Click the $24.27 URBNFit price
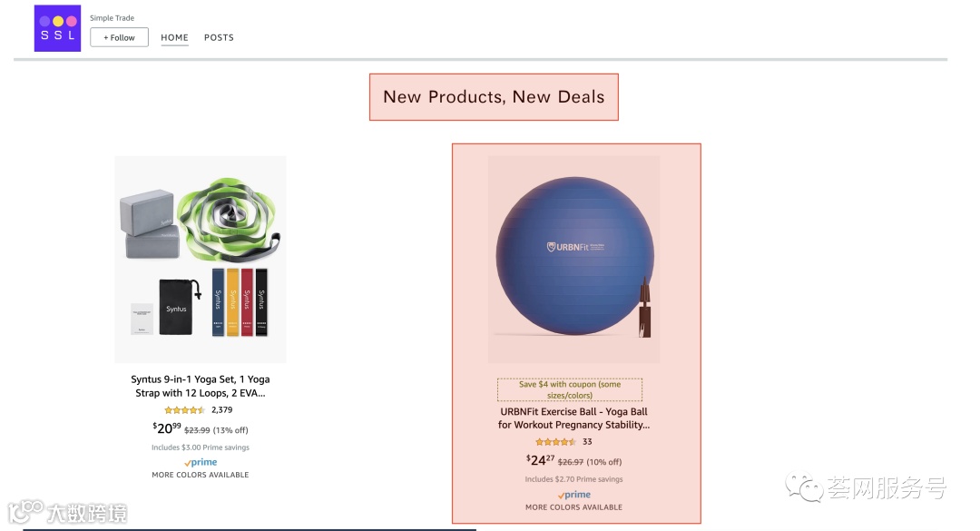 pyautogui.click(x=540, y=460)
